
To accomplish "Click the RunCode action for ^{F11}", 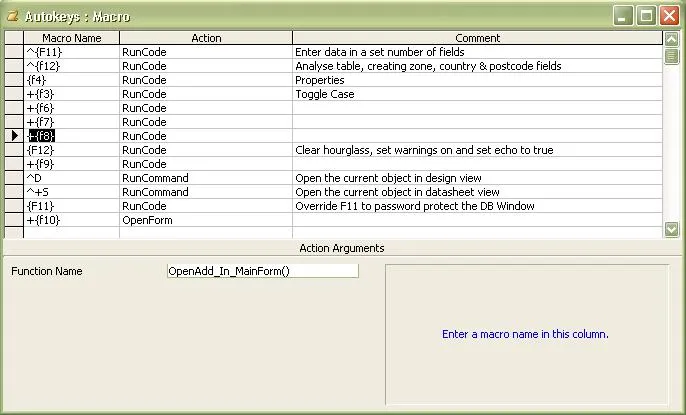I will tap(206, 52).
